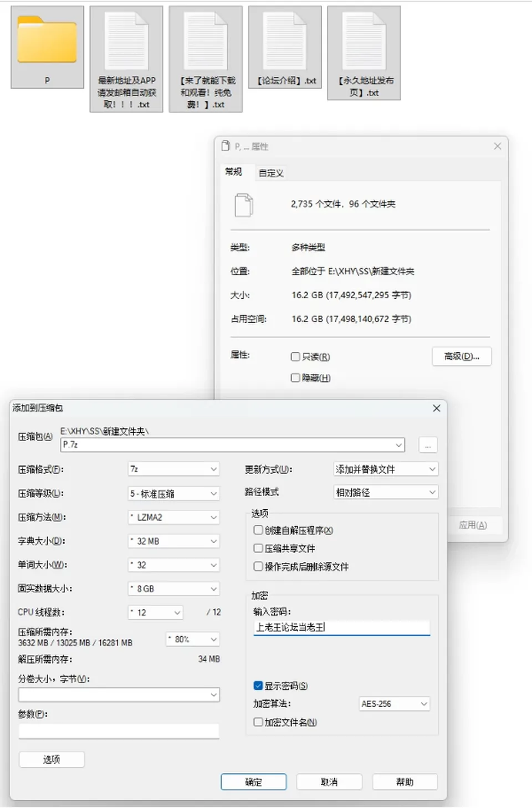The height and width of the screenshot is (808, 532).
Task: Tick the 隐藏 checkbox in properties
Action: tap(295, 378)
